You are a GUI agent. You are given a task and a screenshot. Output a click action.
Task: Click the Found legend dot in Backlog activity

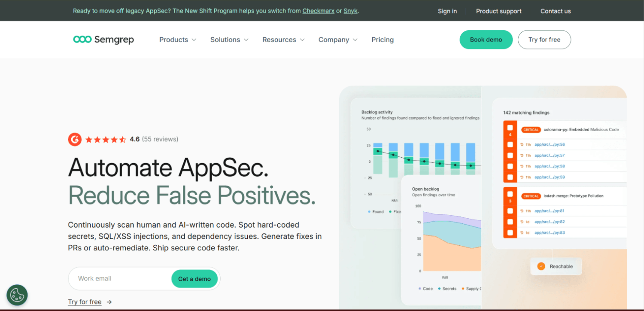pos(369,212)
